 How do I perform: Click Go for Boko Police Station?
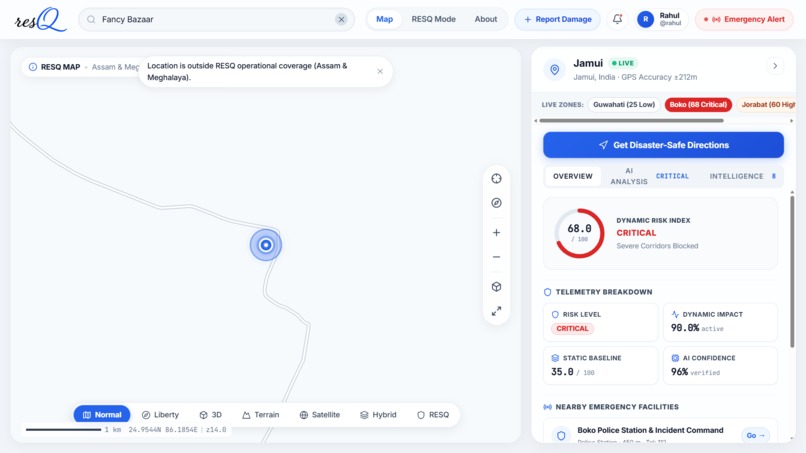(756, 435)
